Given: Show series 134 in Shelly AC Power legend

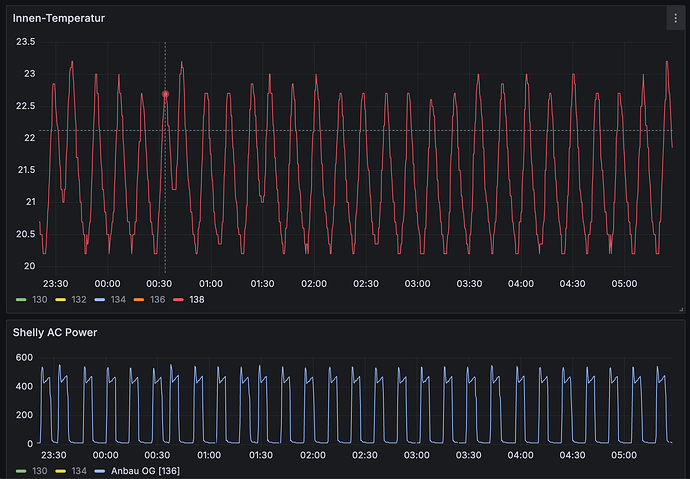Looking at the screenshot, I should [78, 471].
